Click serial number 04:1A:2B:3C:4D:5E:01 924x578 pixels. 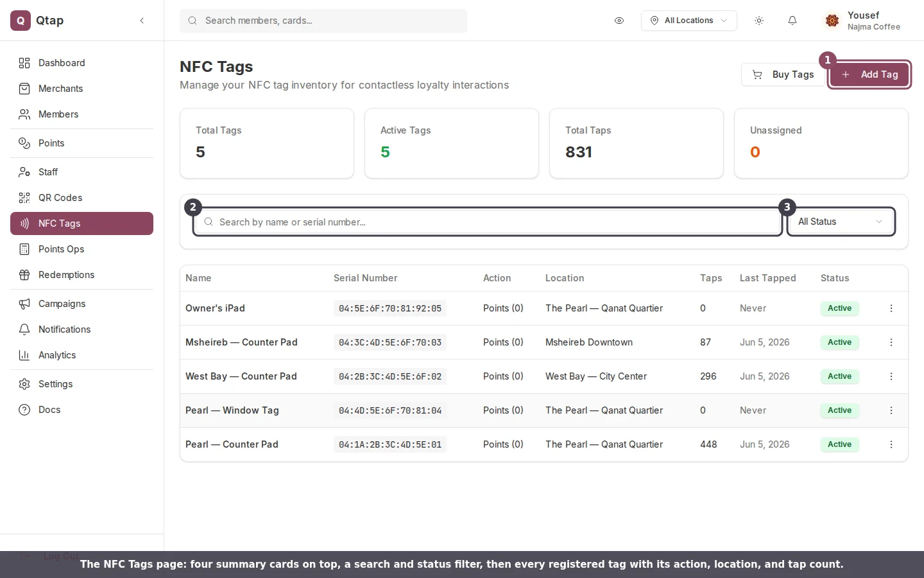[x=390, y=444]
